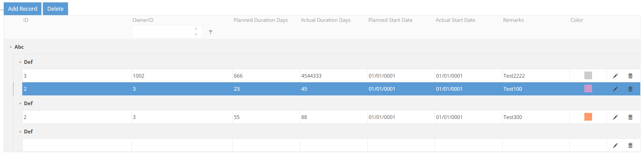
Task: Collapse the third Def group
Action: click(20, 132)
